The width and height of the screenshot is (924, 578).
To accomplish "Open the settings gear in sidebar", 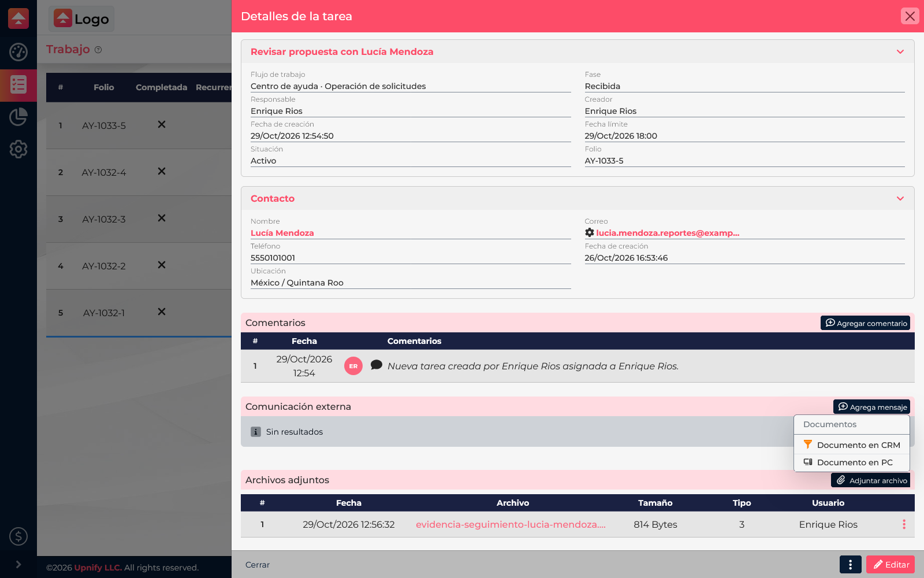I will pos(18,149).
